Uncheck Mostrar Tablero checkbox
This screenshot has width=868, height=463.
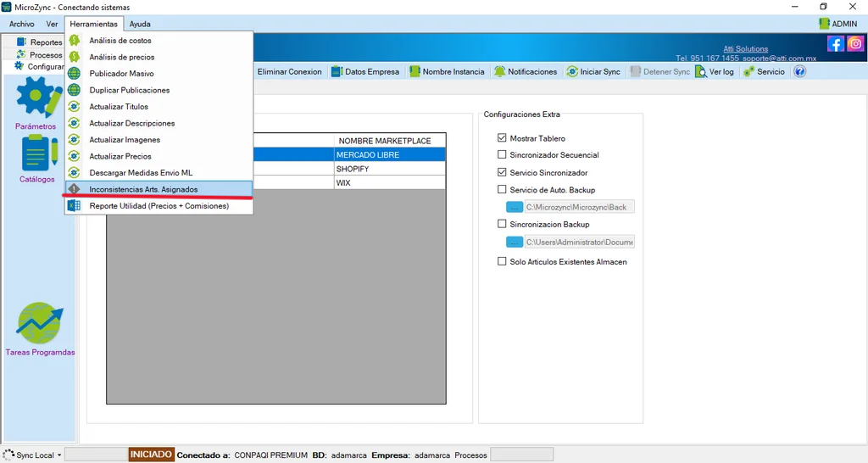point(502,137)
